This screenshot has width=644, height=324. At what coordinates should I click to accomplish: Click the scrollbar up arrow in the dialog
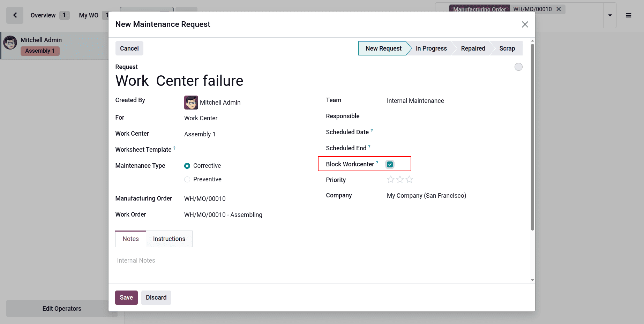(x=532, y=41)
